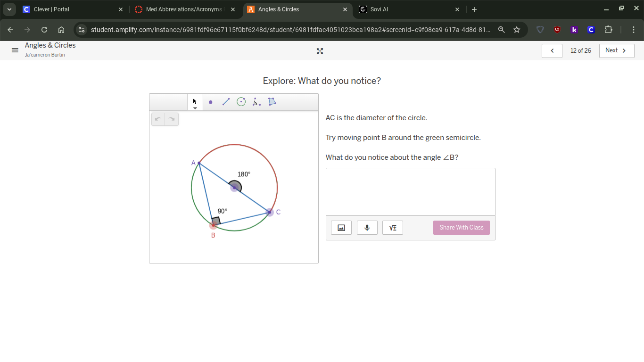Choose the Circle with Center tool
644x362 pixels.
[241, 102]
